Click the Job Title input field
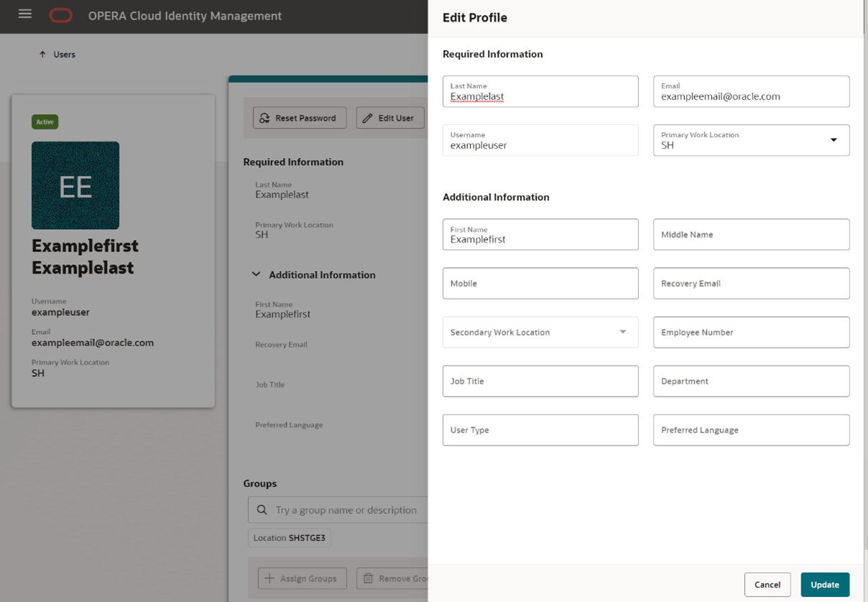The width and height of the screenshot is (868, 602). (540, 381)
